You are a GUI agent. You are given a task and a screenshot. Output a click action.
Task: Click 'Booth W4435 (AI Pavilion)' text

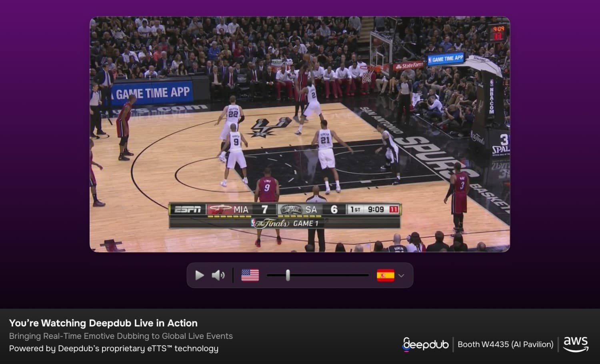(x=506, y=344)
